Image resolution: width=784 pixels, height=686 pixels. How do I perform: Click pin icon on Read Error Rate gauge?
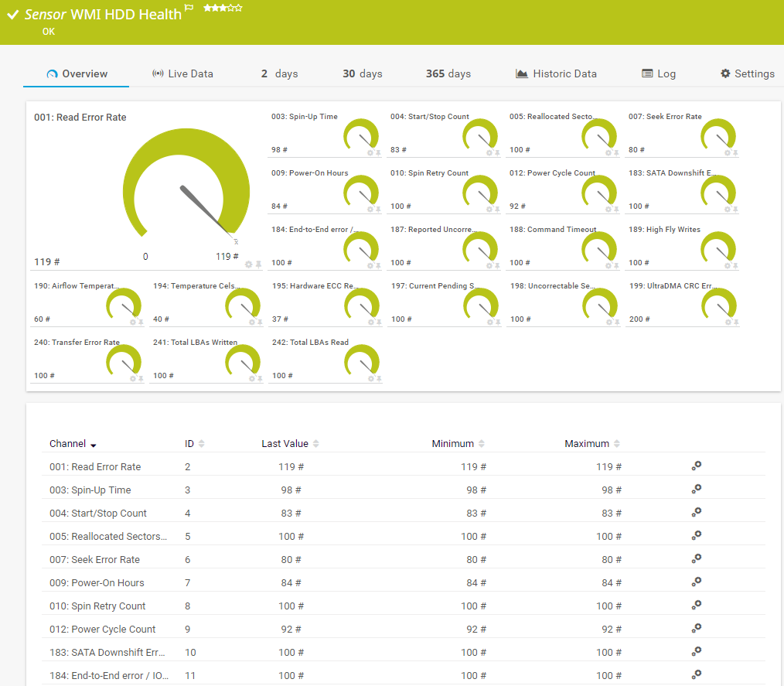258,265
